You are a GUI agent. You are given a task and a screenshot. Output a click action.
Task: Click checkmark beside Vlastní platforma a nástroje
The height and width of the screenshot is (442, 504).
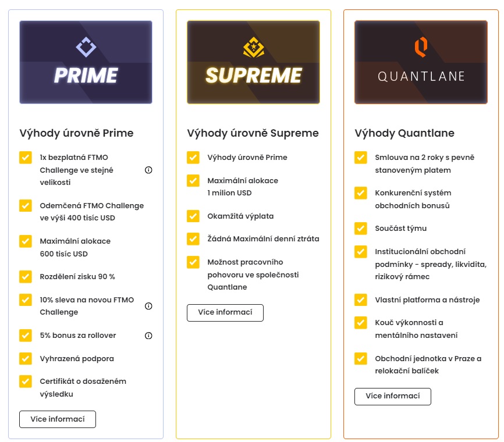pyautogui.click(x=361, y=300)
